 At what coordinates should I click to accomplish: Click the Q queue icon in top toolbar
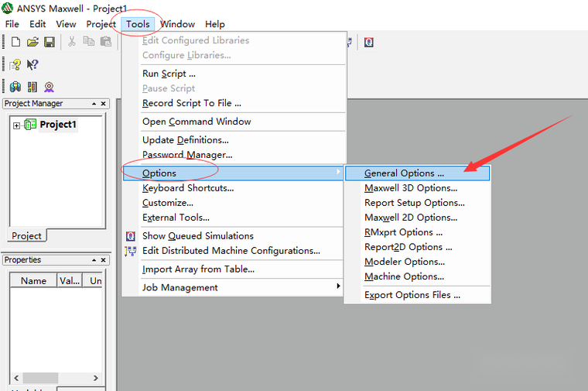pyautogui.click(x=368, y=42)
